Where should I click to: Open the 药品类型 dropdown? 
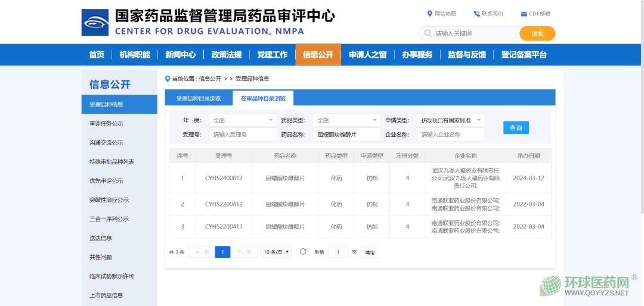[x=346, y=120]
